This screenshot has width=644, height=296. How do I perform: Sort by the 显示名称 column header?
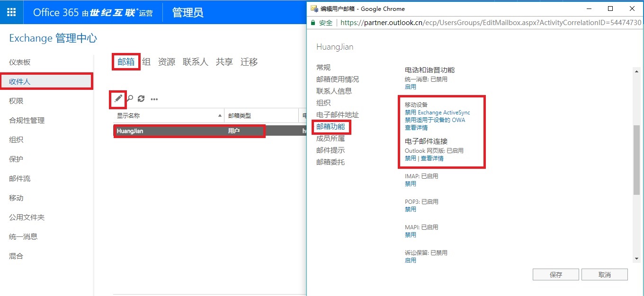[169, 115]
